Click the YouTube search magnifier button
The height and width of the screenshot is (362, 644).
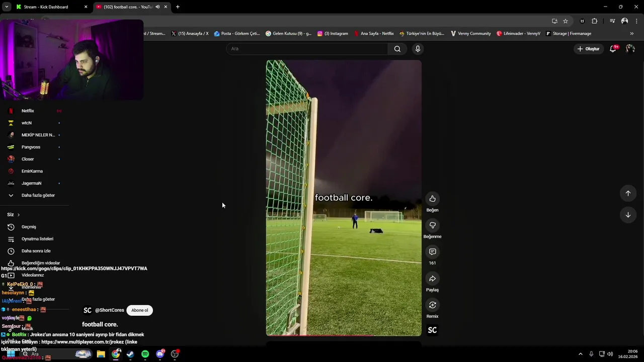point(397,49)
